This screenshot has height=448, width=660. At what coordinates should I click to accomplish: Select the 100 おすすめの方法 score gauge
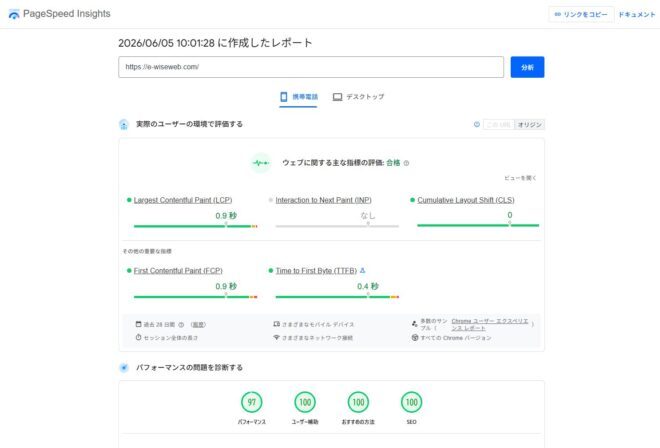[x=358, y=402]
